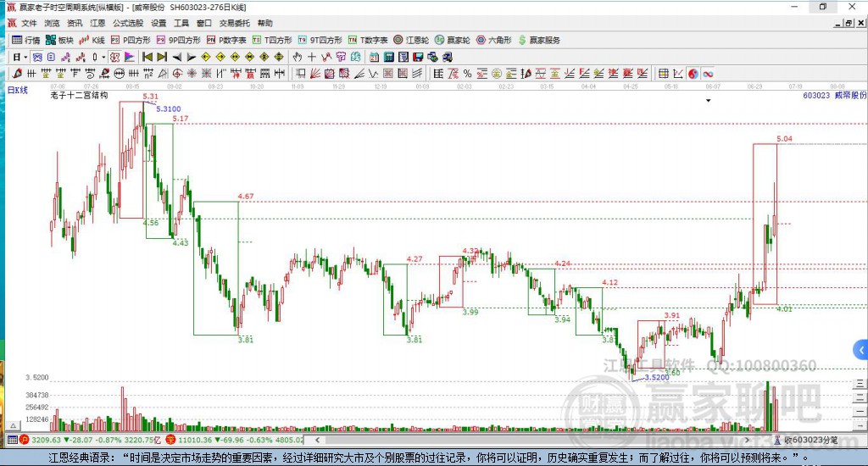Viewport: 868px width, 466px height.
Task: Click the grid table icon near yin-yang
Action: [663, 74]
